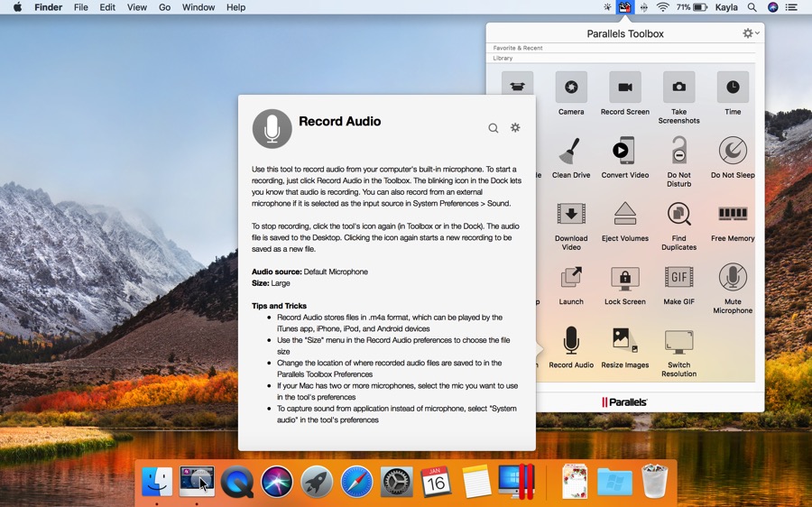Viewport: 812px width, 507px height.
Task: Open Notes from the Dock
Action: tap(475, 482)
